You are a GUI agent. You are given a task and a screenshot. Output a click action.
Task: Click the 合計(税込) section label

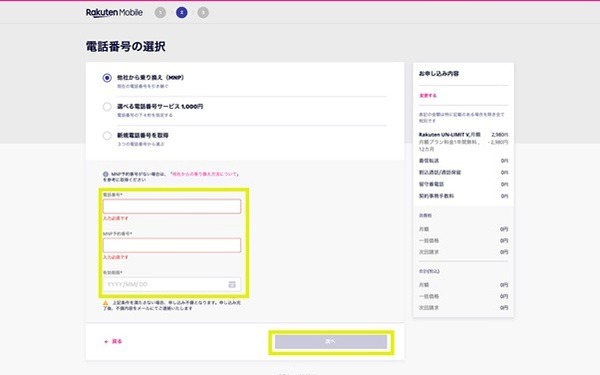pos(429,271)
